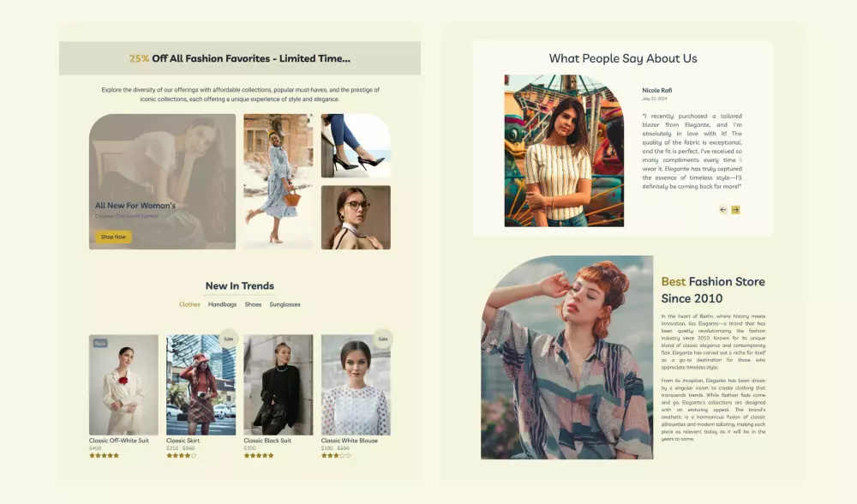
Task: Click the black high heels photo
Action: pyautogui.click(x=356, y=146)
